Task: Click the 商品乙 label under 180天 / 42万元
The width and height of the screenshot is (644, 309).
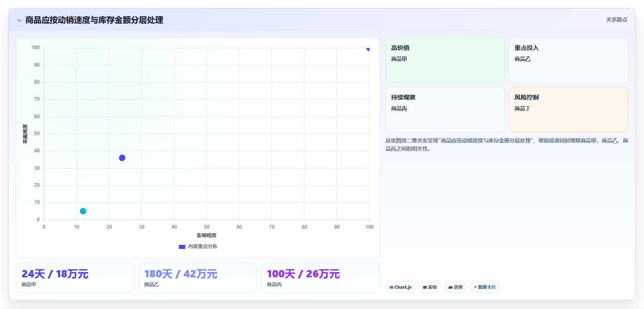Action: (151, 285)
